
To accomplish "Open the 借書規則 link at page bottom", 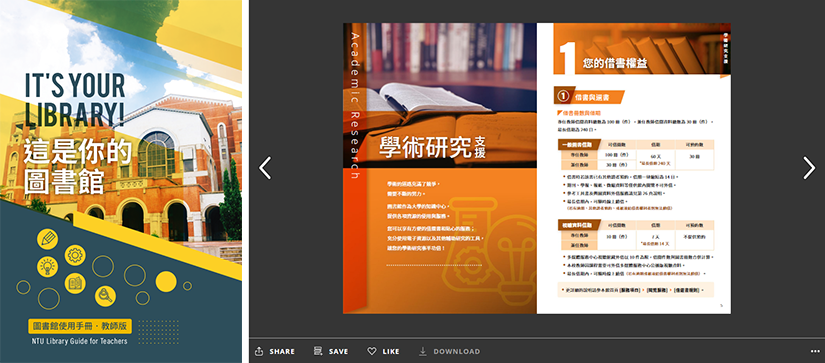I will click(x=688, y=290).
